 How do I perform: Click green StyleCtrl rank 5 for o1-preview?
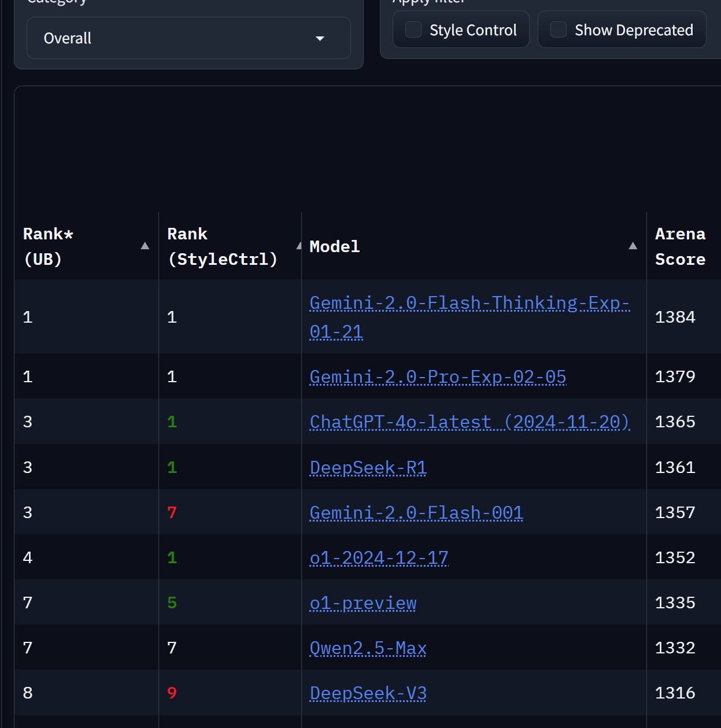pos(172,603)
